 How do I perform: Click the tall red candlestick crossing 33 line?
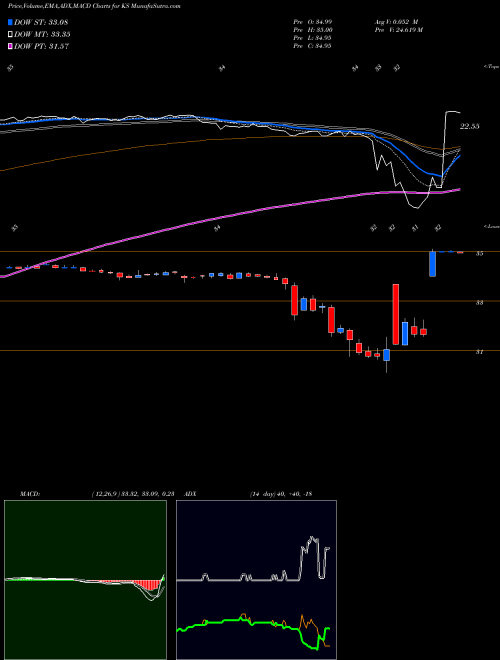pyautogui.click(x=396, y=314)
